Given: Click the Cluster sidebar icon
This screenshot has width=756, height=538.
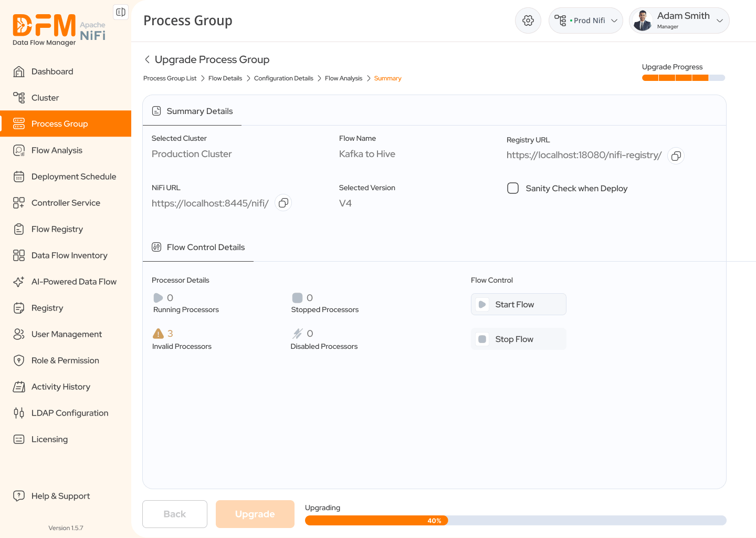Looking at the screenshot, I should [x=19, y=98].
